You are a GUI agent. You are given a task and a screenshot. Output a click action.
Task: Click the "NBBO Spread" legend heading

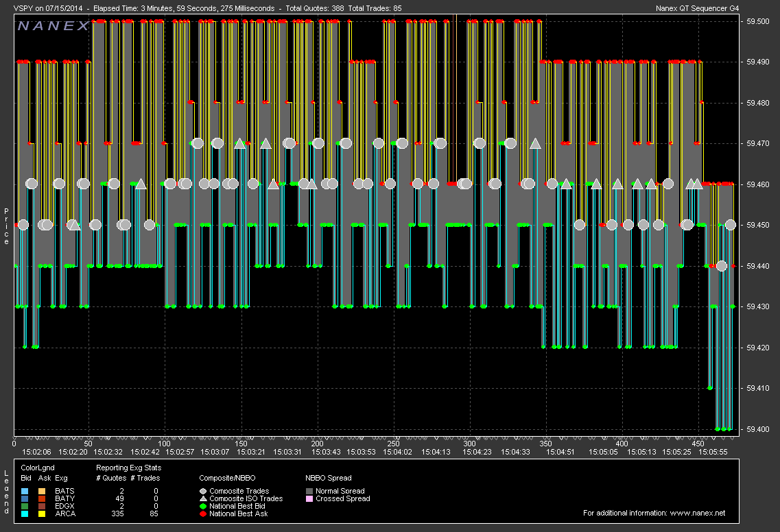329,479
